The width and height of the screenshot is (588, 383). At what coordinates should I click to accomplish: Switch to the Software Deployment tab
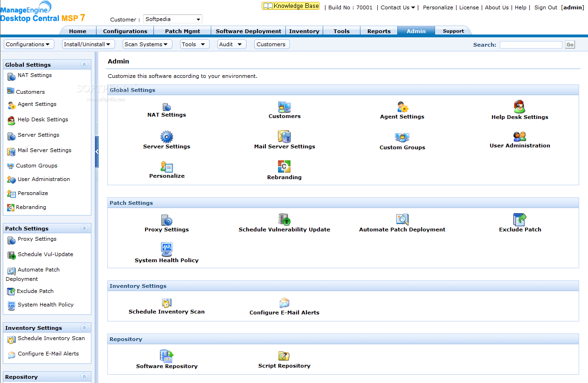249,31
